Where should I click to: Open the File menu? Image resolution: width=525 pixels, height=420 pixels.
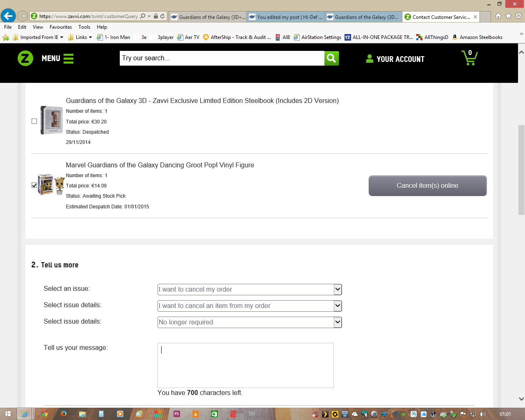8,27
